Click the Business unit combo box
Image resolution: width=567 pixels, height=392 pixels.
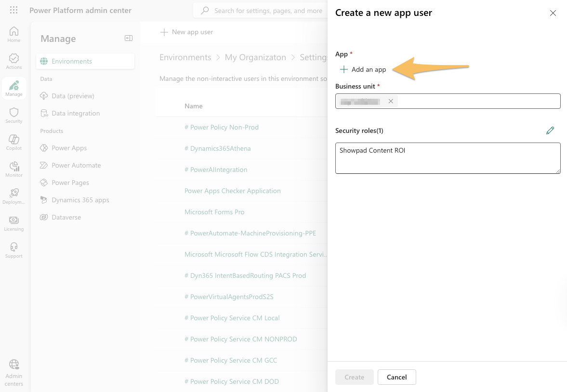point(477,101)
